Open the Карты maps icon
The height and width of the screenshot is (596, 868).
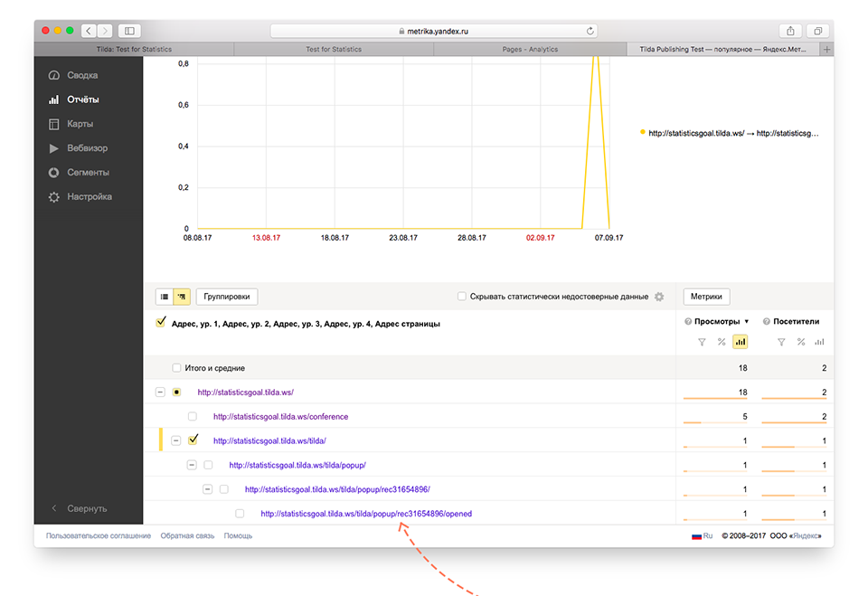click(53, 124)
